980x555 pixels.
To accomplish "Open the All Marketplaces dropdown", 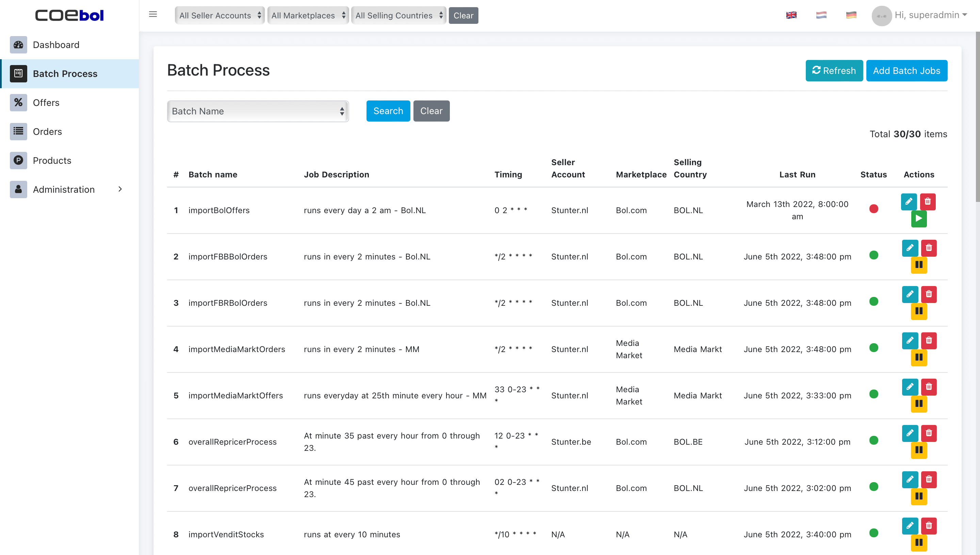I will coord(308,16).
